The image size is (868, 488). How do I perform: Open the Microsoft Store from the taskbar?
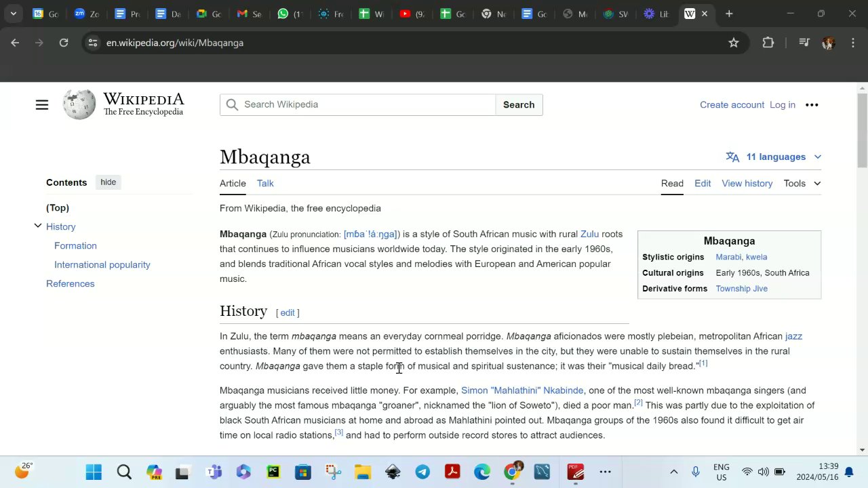click(303, 472)
